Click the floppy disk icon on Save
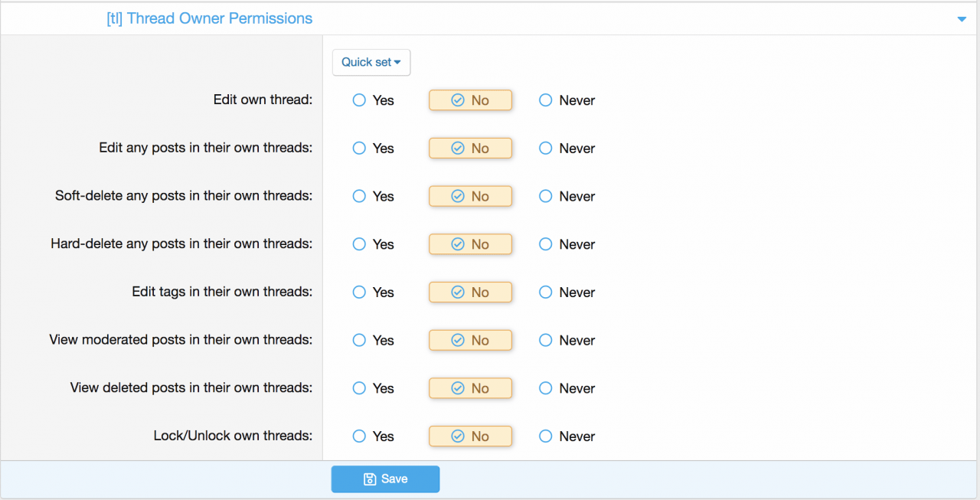The image size is (980, 500). pyautogui.click(x=370, y=479)
